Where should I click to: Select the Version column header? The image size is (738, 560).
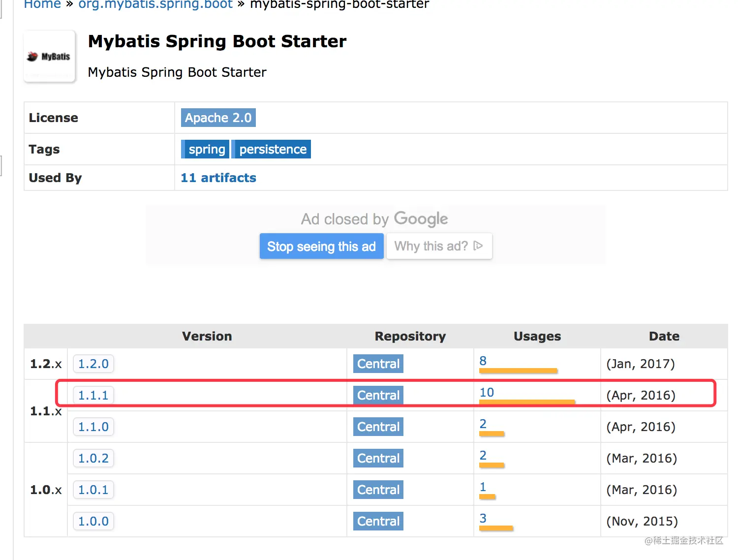207,336
